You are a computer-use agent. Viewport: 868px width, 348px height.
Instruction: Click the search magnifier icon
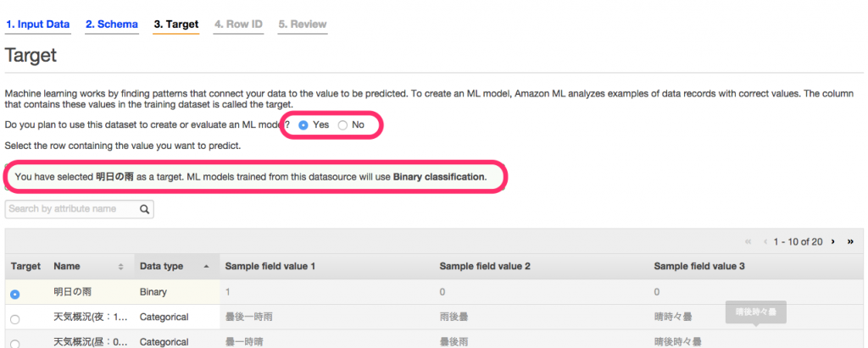[144, 209]
